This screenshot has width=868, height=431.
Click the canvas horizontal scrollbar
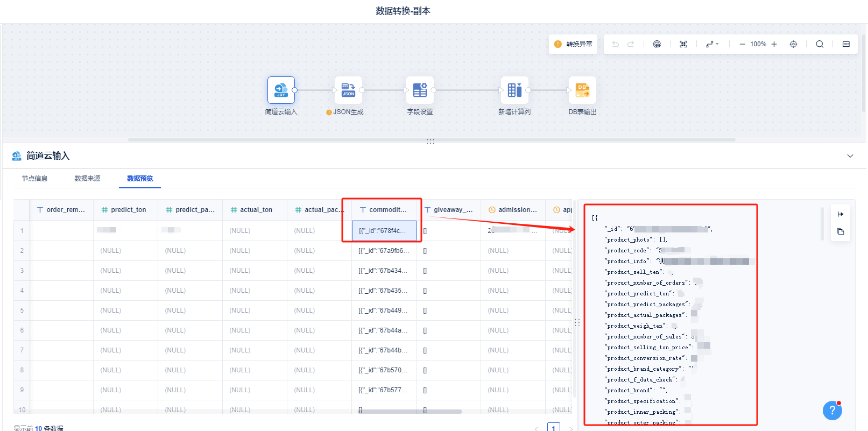pyautogui.click(x=432, y=140)
